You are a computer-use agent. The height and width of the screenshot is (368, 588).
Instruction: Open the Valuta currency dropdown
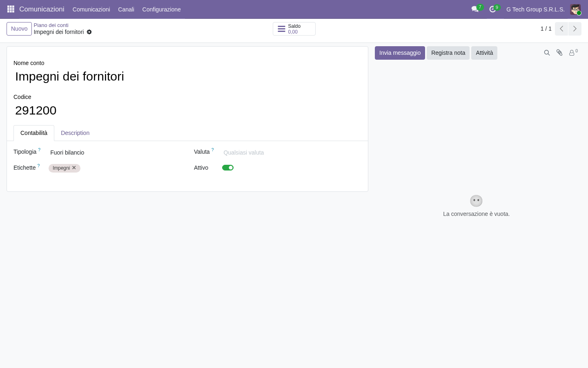pos(292,153)
